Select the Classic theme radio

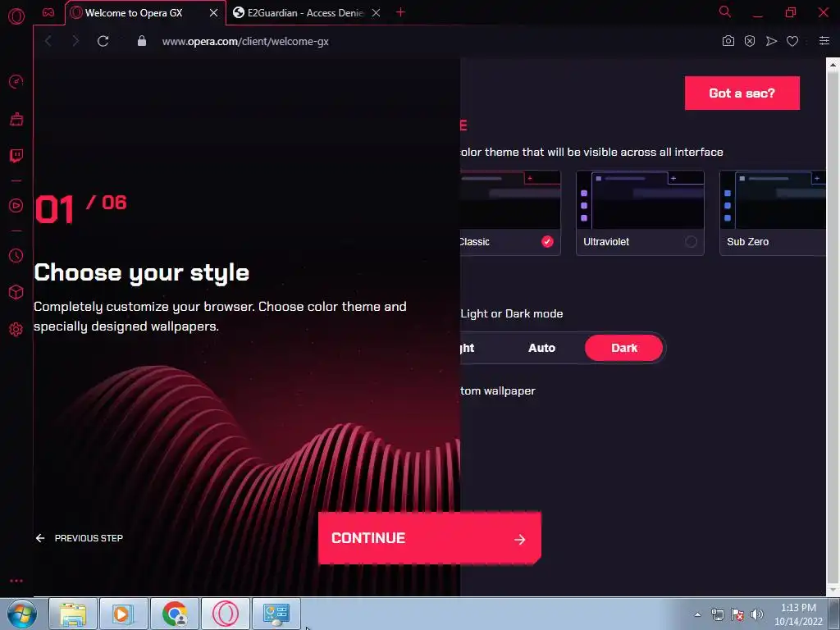tap(547, 242)
